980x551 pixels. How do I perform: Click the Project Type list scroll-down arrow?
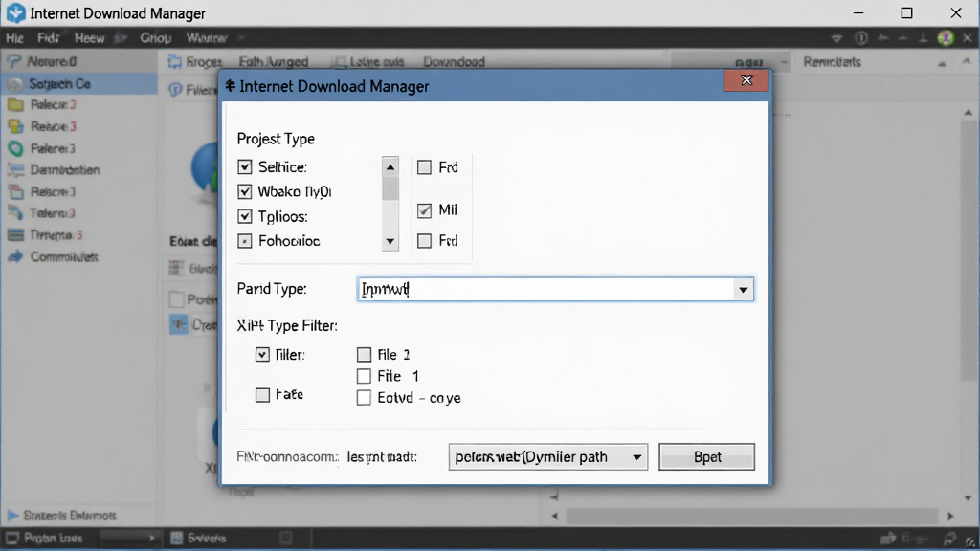click(390, 241)
